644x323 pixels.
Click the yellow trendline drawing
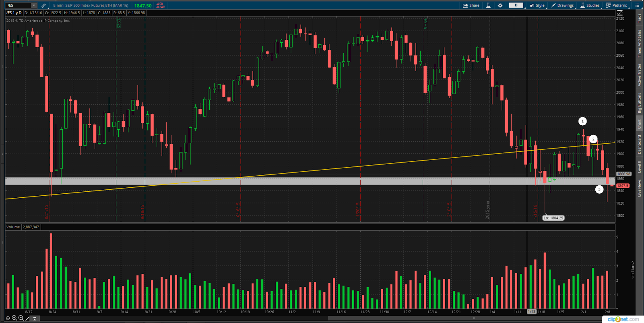coord(310,171)
